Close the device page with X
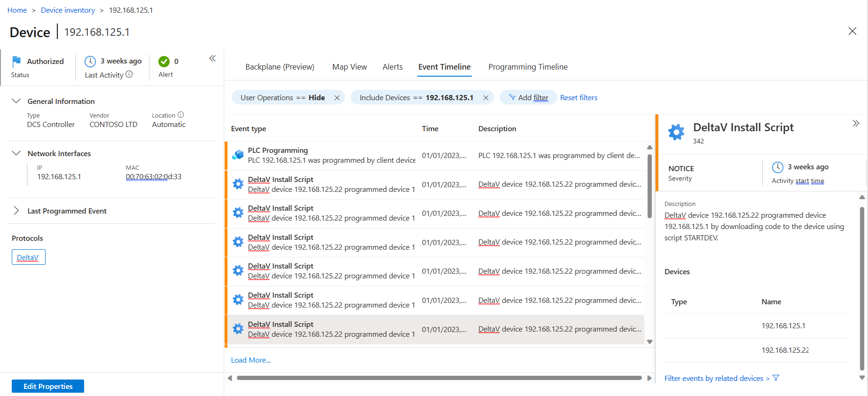This screenshot has height=396, width=868. point(852,31)
